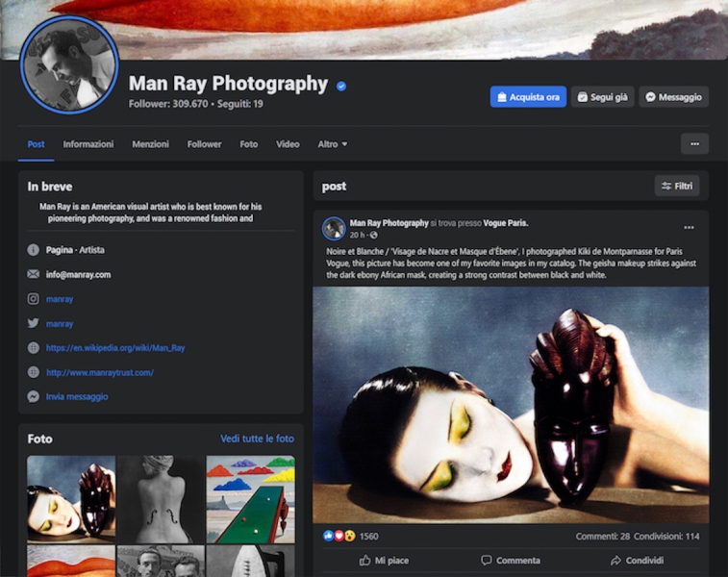Screen dimensions: 728x577
Task: Open the Man Ray Wikipedia link
Action: tap(115, 348)
